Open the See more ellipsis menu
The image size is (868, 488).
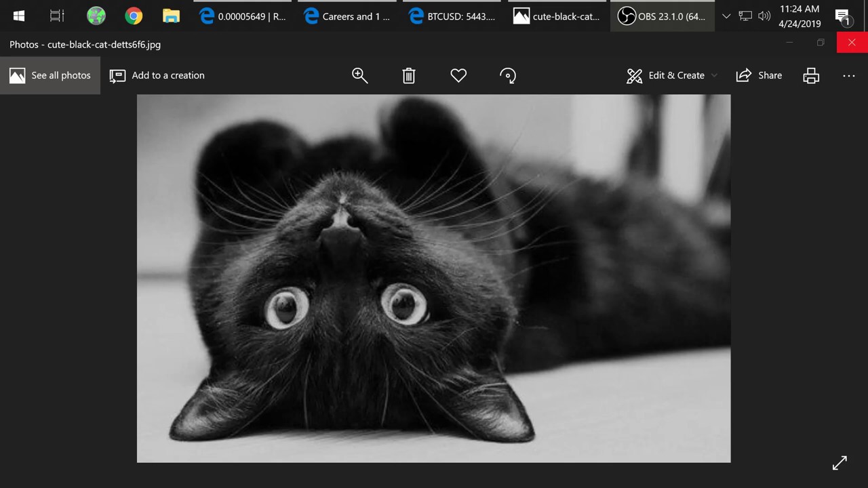pyautogui.click(x=849, y=75)
